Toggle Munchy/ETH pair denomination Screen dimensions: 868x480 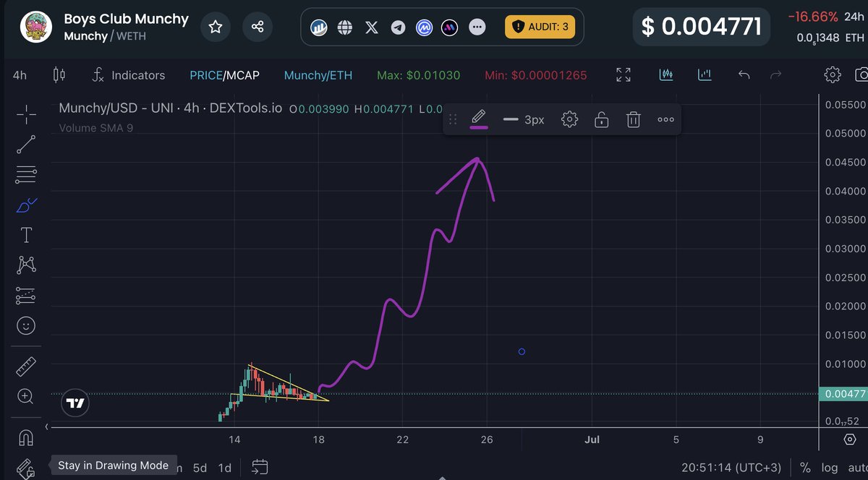click(x=320, y=74)
